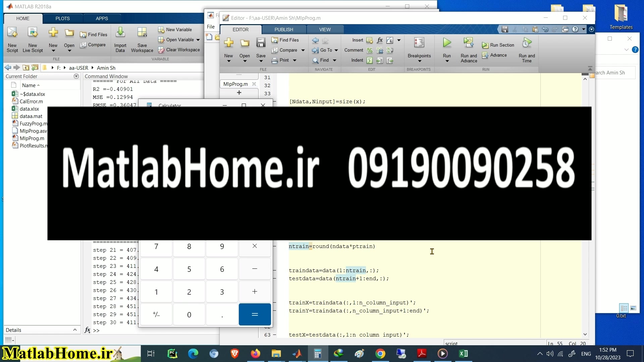Click Run and Advance icon
Image resolution: width=644 pixels, height=362 pixels.
point(469,43)
